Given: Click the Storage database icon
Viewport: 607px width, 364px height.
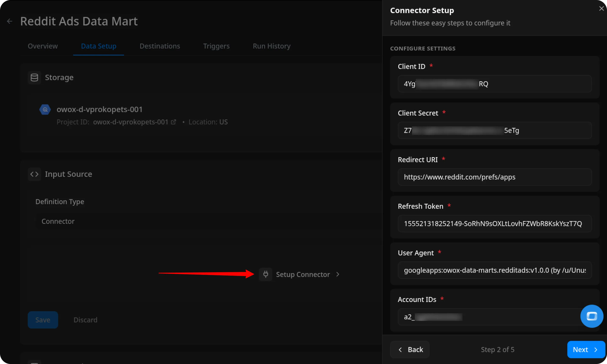Looking at the screenshot, I should coord(34,78).
